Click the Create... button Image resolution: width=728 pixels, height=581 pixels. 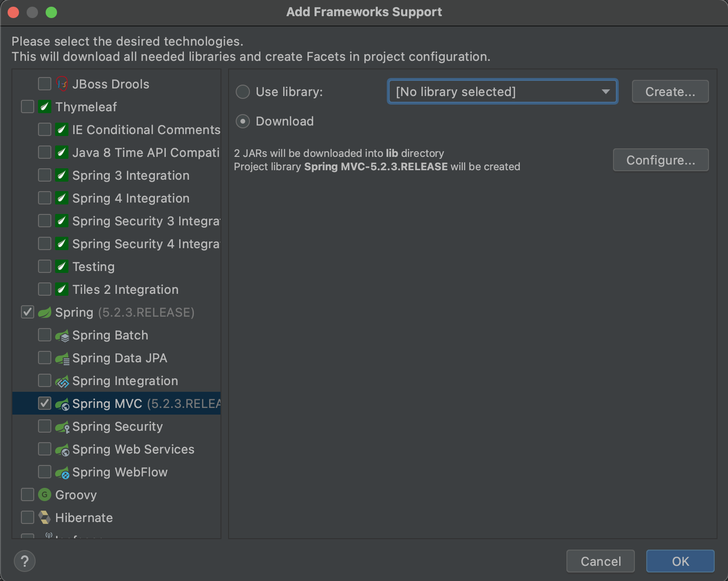coord(670,92)
